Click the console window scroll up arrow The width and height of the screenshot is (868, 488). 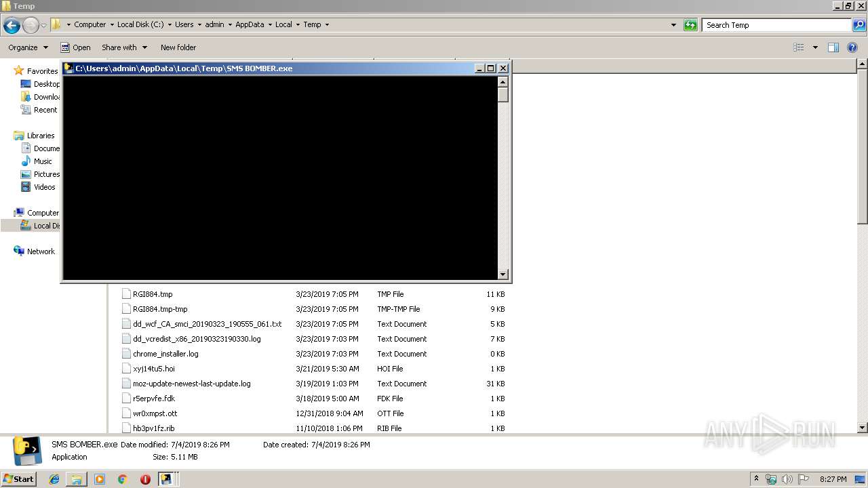pos(503,81)
